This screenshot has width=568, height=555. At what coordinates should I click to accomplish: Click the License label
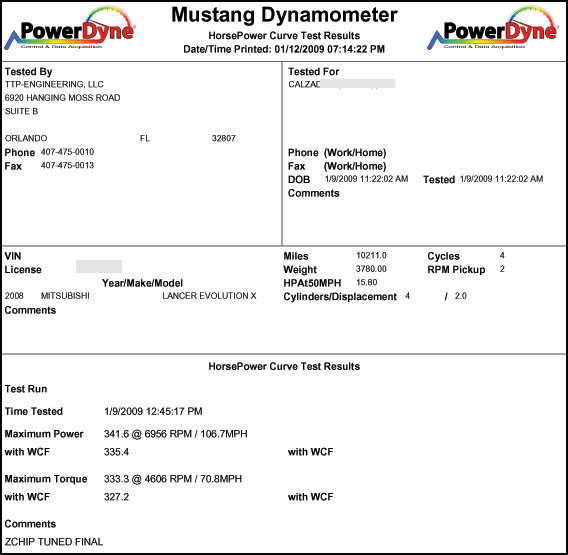click(x=23, y=270)
